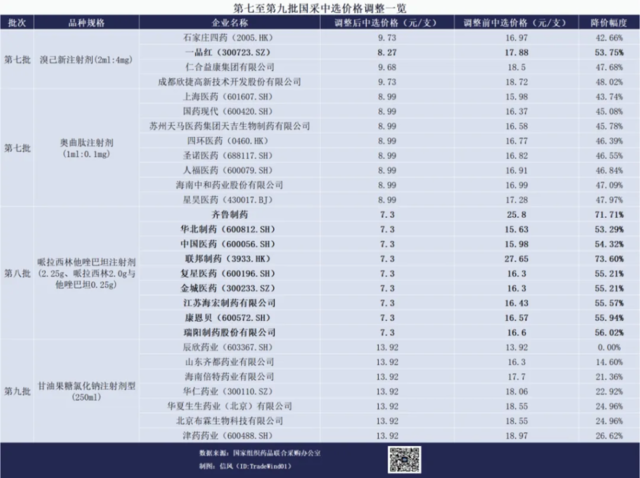Select the 成都欣捷高新技术开发股份有限公司 cell
640x478 pixels.
point(229,82)
